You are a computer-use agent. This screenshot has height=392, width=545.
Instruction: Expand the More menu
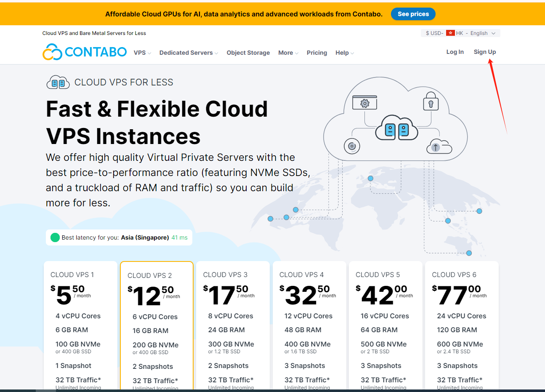pyautogui.click(x=288, y=53)
